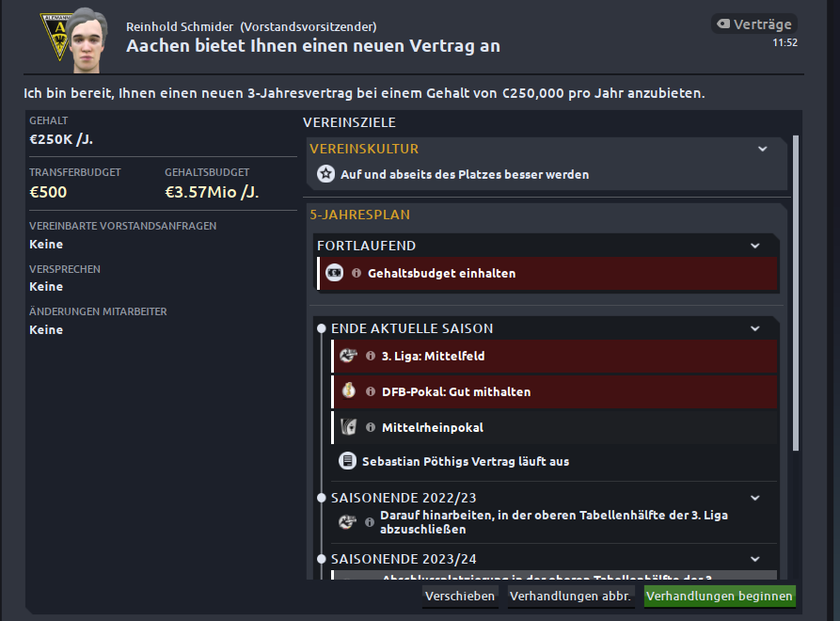The image size is (840, 621).
Task: Click the money icon next to Gehaltsbudget einhalten
Action: [335, 273]
